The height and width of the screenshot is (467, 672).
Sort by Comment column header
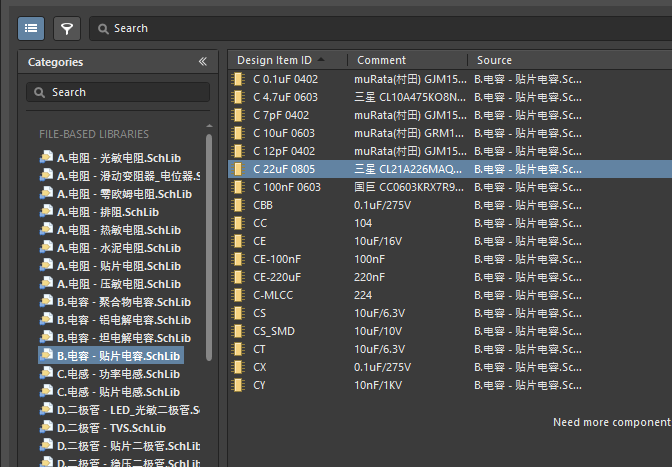tap(381, 60)
